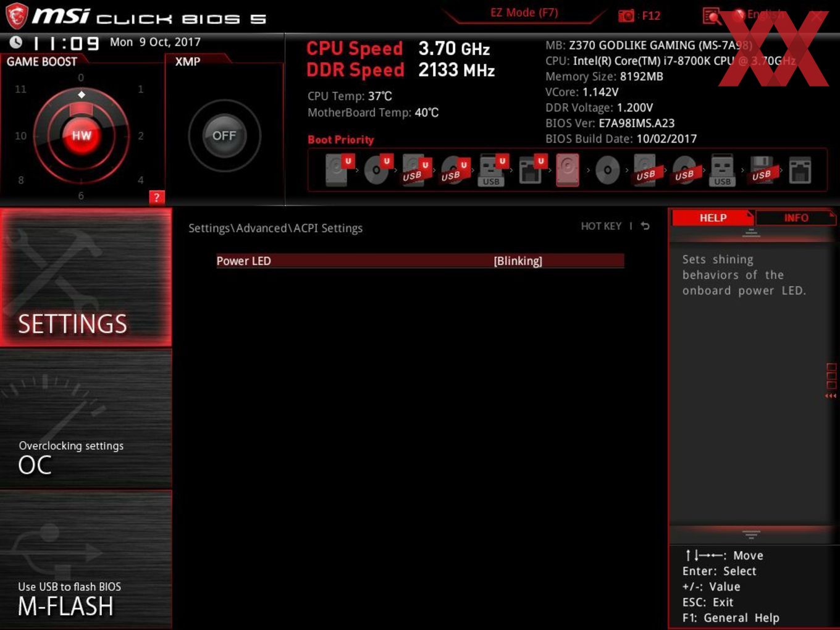Click the CPU Temp 37°C reading
The width and height of the screenshot is (840, 630).
click(x=350, y=96)
